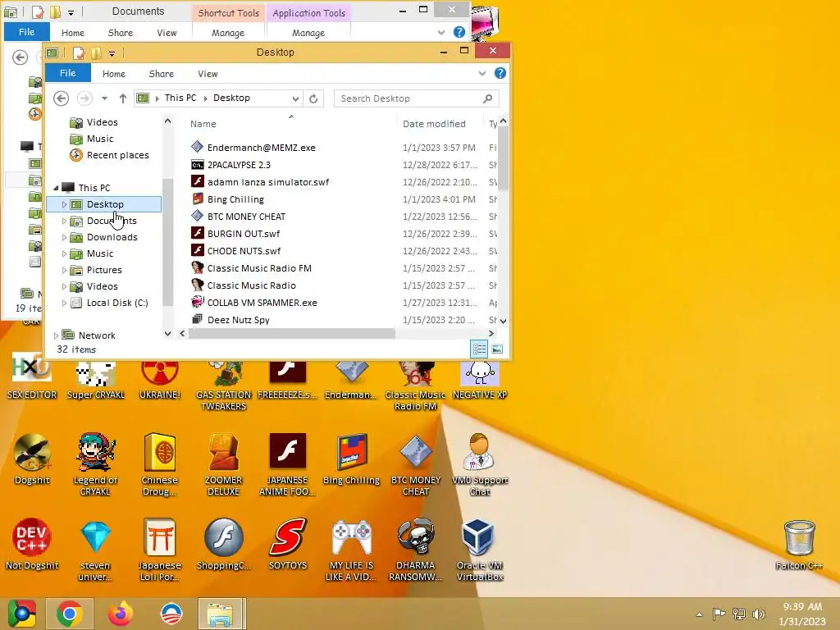Viewport: 840px width, 630px height.
Task: Select Shortcut Tools tab in Documents window
Action: tap(228, 13)
